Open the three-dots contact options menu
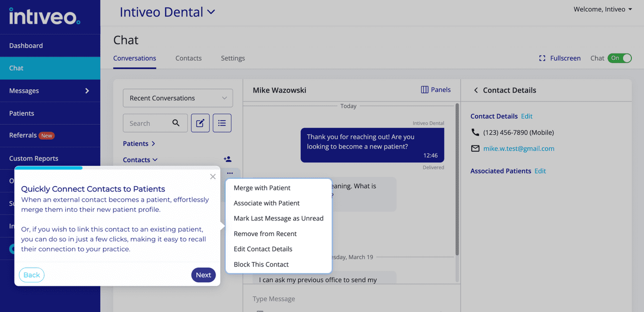Image resolution: width=644 pixels, height=312 pixels. pyautogui.click(x=230, y=173)
